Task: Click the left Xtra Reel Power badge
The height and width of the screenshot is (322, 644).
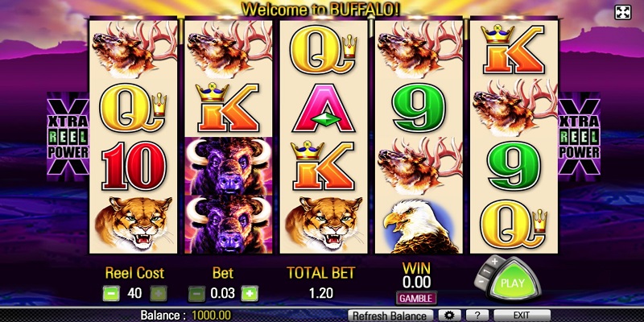Action: [68, 136]
